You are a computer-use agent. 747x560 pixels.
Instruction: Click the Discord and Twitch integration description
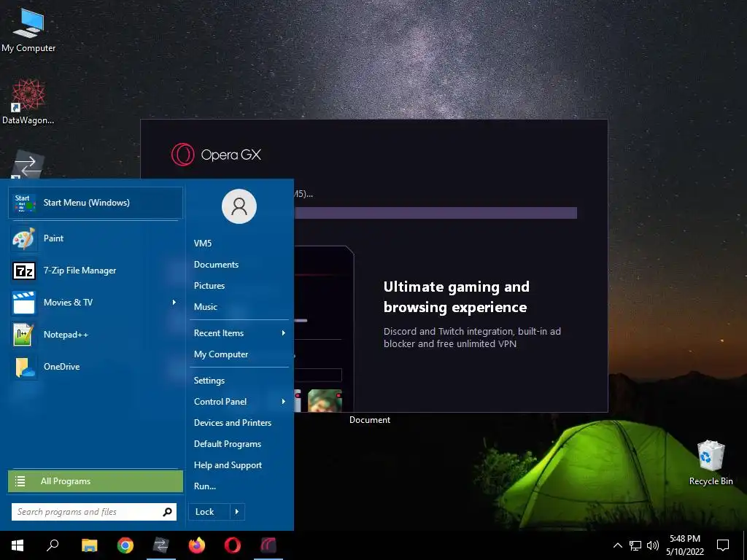[472, 338]
